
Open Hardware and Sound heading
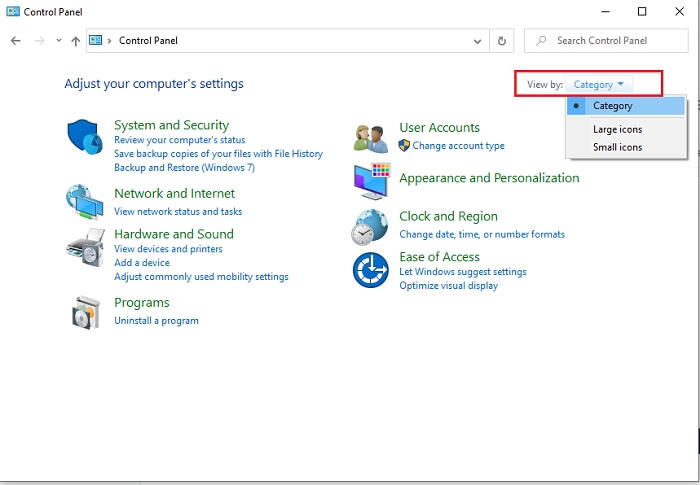pyautogui.click(x=174, y=234)
